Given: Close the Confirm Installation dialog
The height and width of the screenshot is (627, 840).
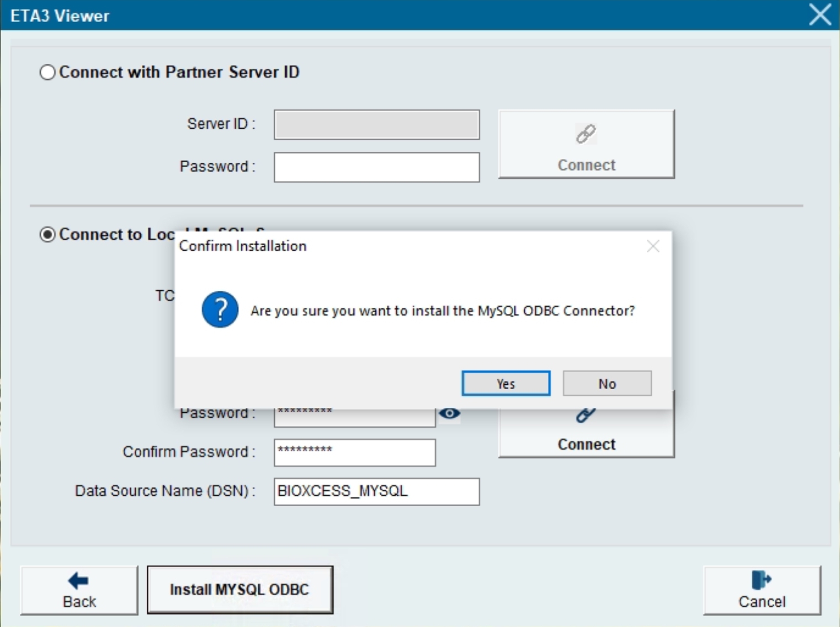Looking at the screenshot, I should [x=653, y=246].
